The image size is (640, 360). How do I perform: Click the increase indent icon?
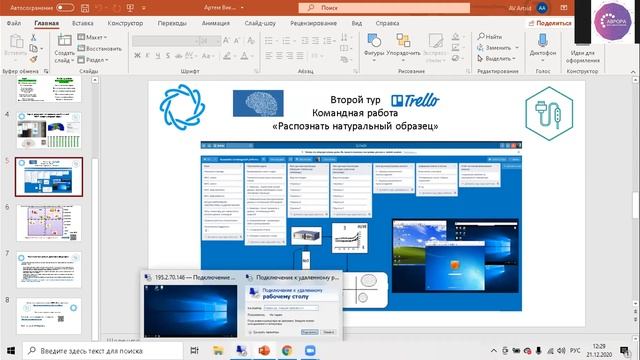(316, 41)
